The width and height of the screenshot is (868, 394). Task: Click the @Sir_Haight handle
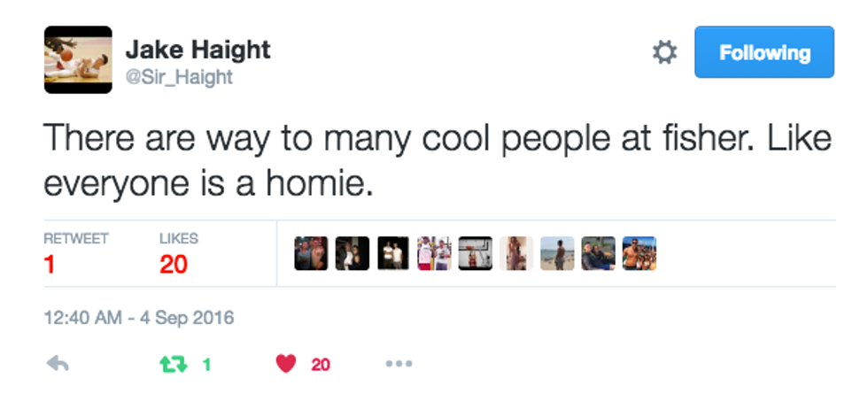180,78
